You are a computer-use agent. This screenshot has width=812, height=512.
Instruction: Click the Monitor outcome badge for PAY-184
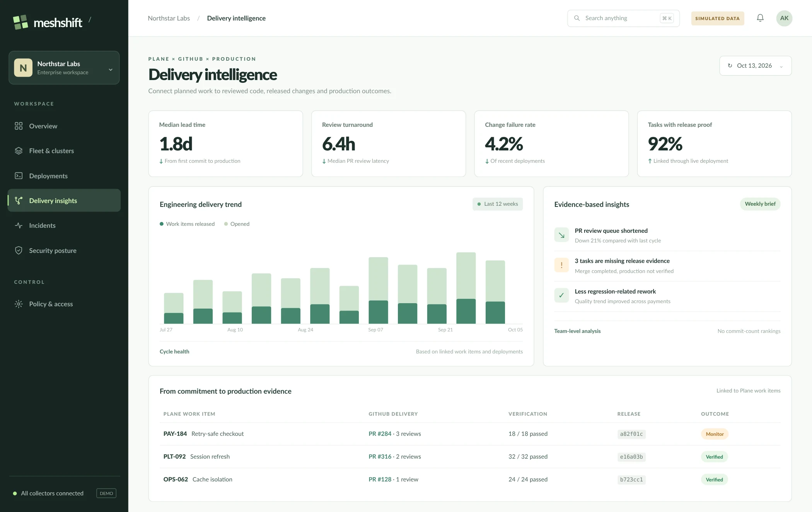coord(715,434)
